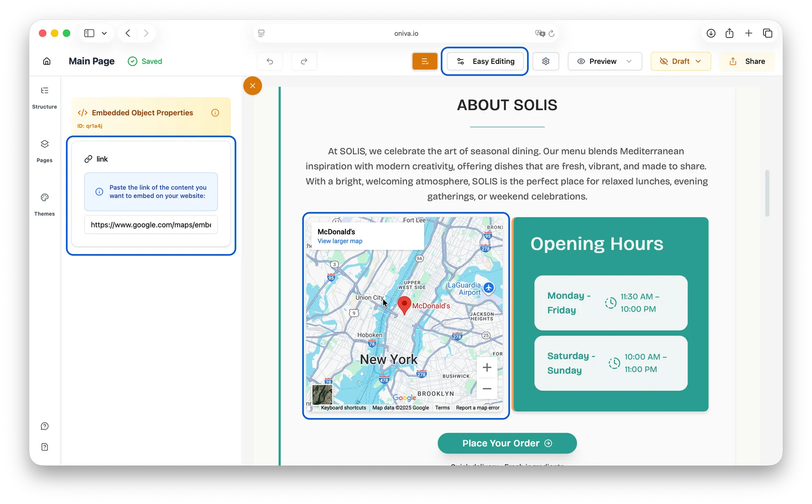Open the Preview dropdown chevron

629,61
